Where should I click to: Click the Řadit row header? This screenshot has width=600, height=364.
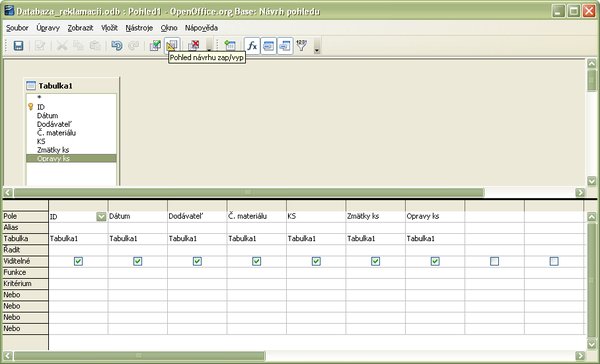[x=25, y=250]
